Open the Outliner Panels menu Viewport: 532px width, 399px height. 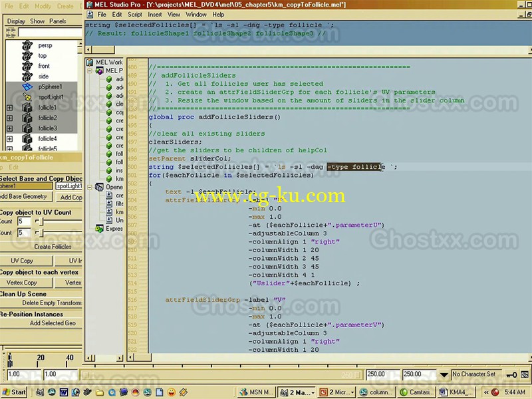point(58,21)
